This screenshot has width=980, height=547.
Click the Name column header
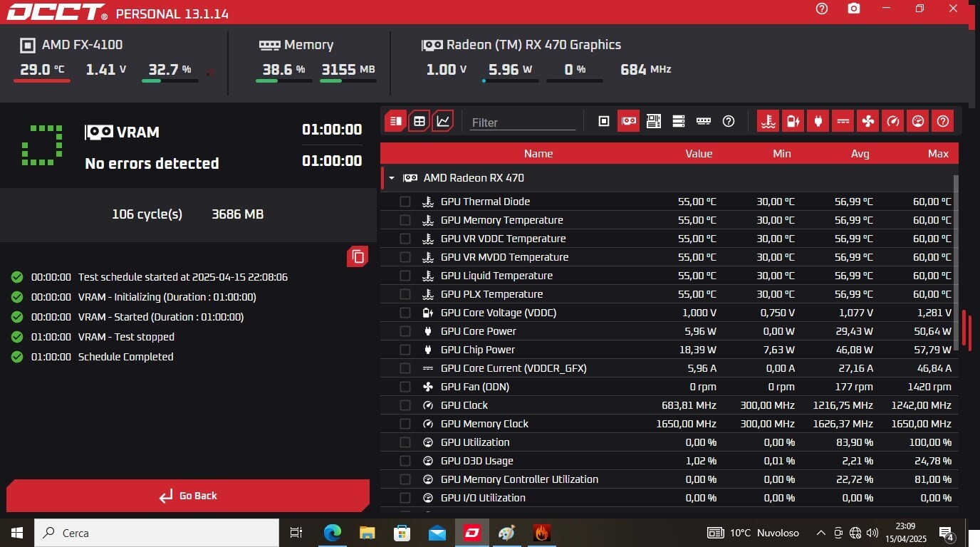tap(538, 153)
